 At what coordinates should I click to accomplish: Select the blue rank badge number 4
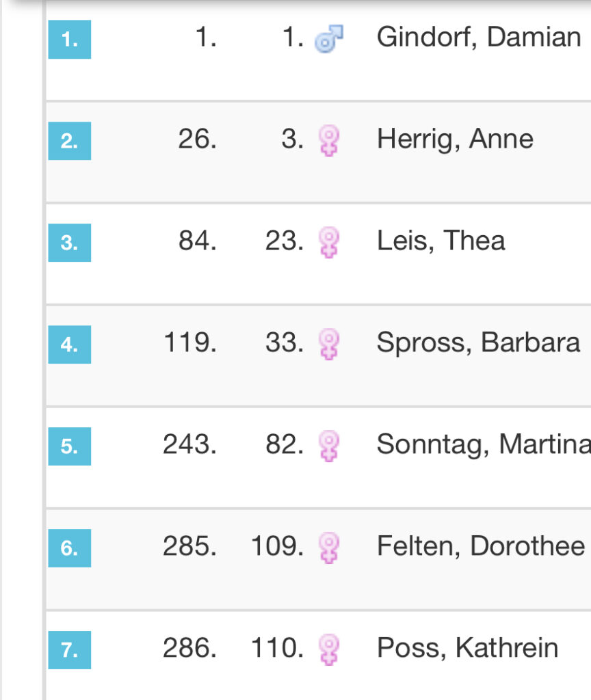pos(69,344)
